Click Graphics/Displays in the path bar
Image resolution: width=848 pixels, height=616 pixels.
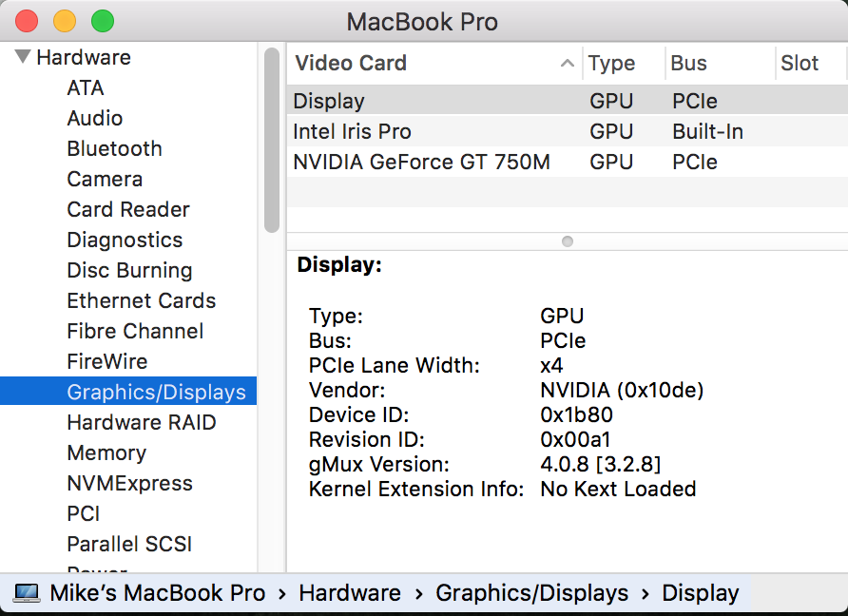(x=532, y=593)
